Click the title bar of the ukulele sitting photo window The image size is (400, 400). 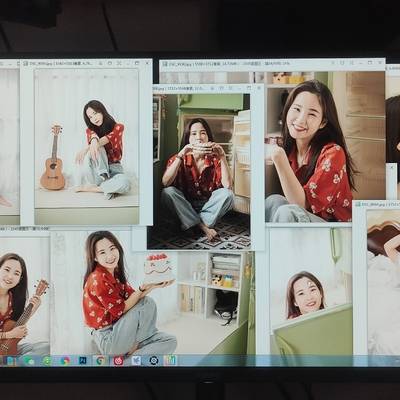pyautogui.click(x=86, y=63)
